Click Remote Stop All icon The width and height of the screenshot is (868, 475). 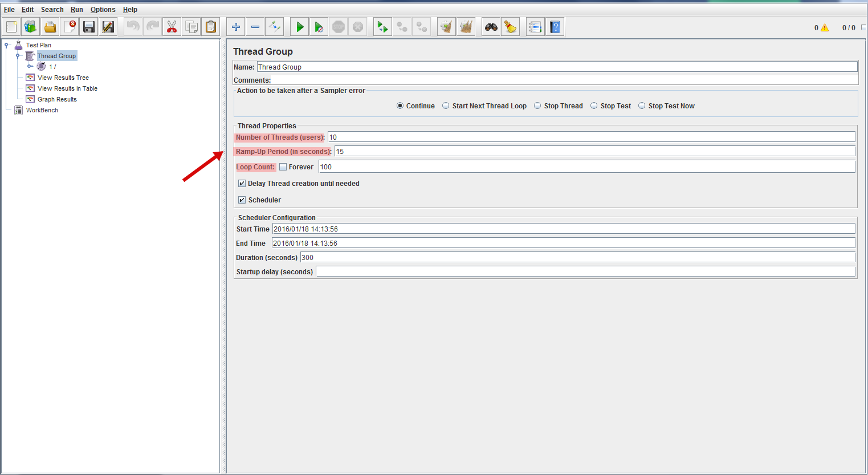tap(402, 27)
